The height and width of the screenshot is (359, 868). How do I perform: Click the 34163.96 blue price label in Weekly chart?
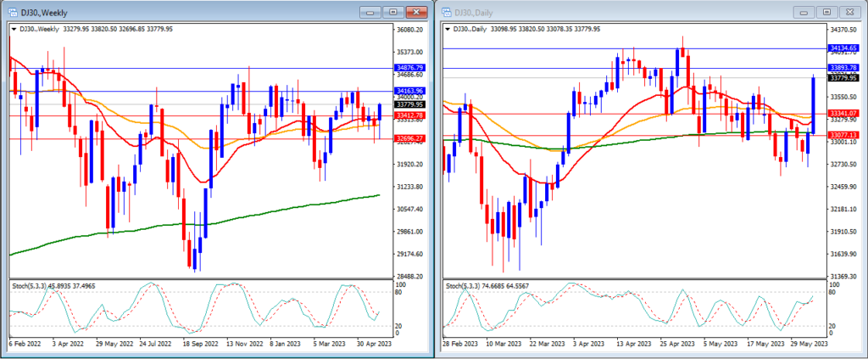point(409,90)
